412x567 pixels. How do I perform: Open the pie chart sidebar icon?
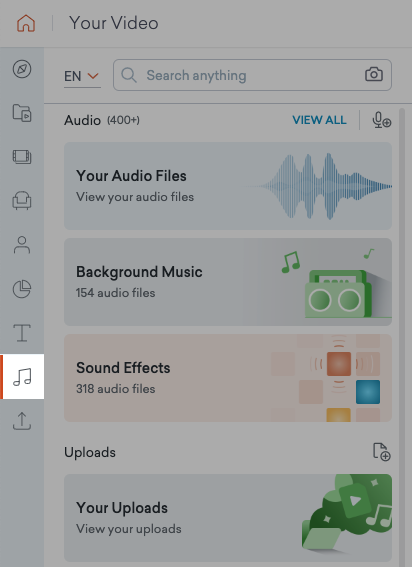pyautogui.click(x=22, y=289)
